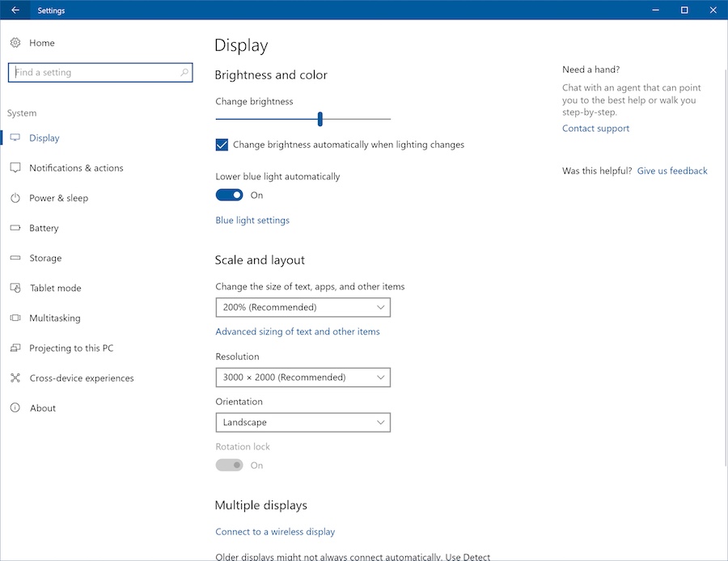
Task: Turn off Lower blue light automatically
Action: [229, 194]
